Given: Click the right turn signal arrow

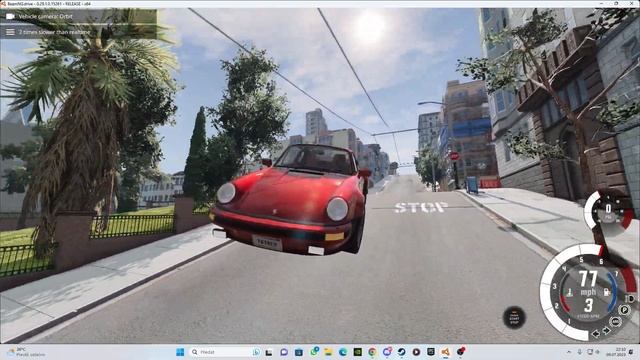Looking at the screenshot, I should (x=607, y=331).
